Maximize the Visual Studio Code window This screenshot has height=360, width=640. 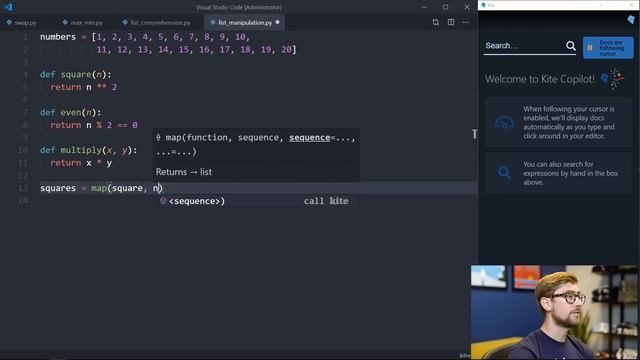click(445, 7)
